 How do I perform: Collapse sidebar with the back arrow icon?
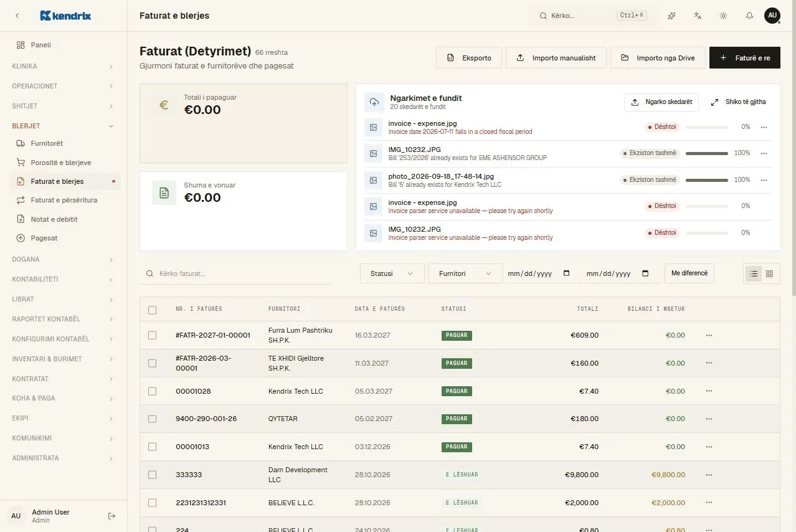tap(17, 16)
